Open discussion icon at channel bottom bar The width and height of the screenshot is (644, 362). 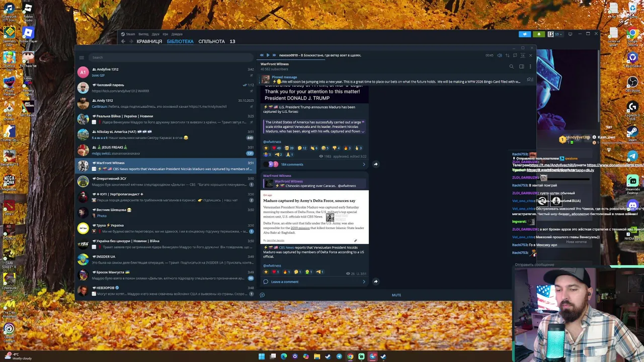click(x=262, y=295)
